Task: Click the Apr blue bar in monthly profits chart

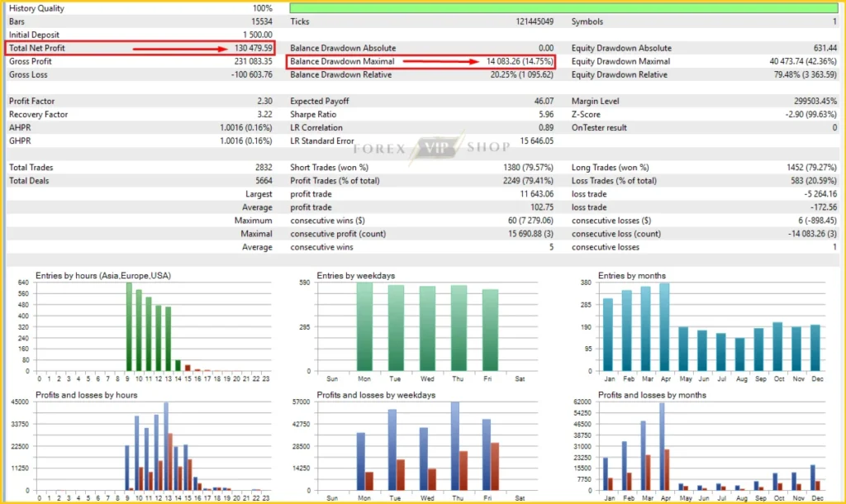Action: tap(662, 447)
